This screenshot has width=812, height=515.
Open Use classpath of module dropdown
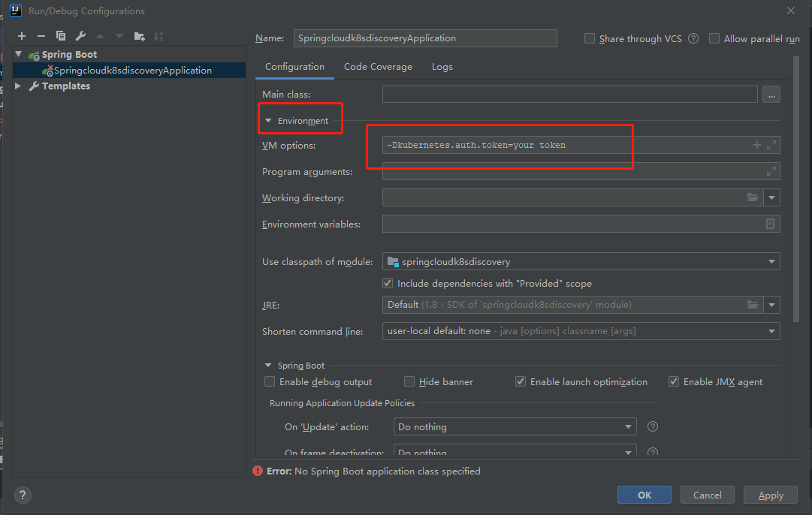tap(771, 262)
